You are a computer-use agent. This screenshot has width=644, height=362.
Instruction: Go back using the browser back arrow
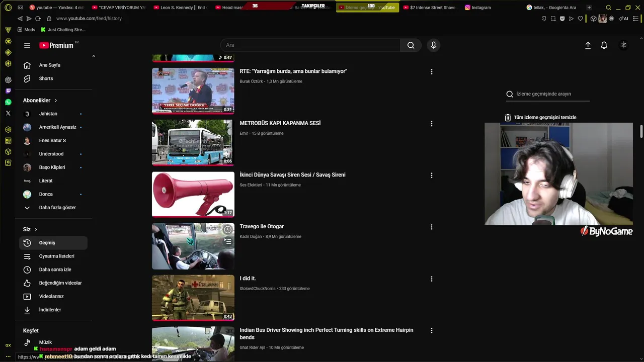pyautogui.click(x=20, y=19)
